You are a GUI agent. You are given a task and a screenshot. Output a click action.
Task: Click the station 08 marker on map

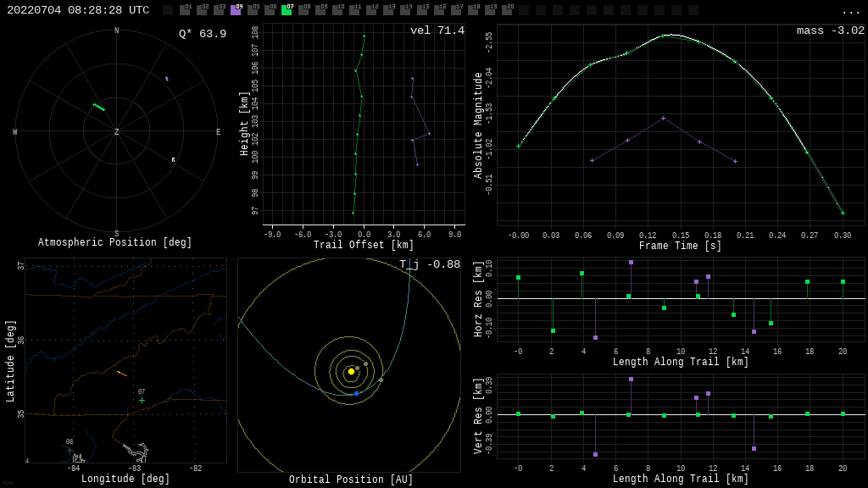pyautogui.click(x=70, y=449)
